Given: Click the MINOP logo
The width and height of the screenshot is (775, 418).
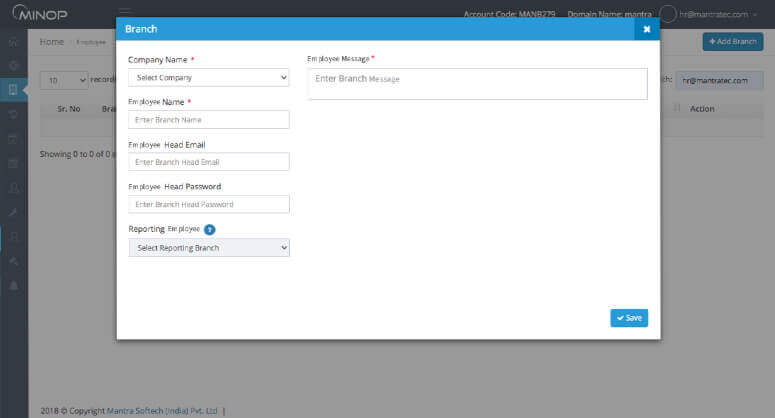Looking at the screenshot, I should click(x=40, y=14).
